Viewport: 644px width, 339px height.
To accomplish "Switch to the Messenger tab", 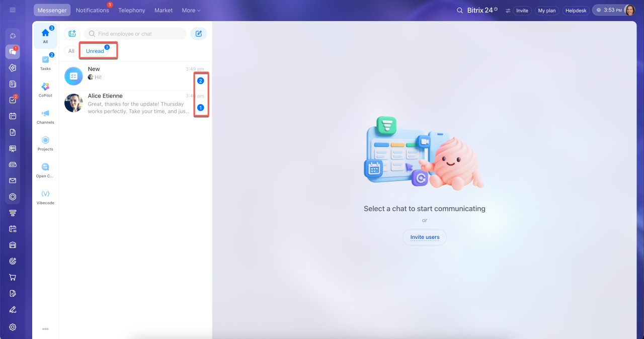I will click(x=52, y=10).
